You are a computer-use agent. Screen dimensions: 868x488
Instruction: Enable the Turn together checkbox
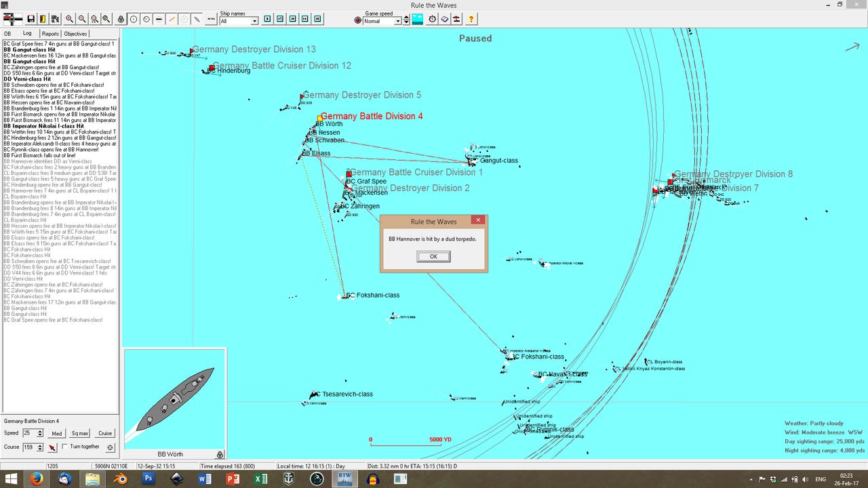click(x=64, y=447)
